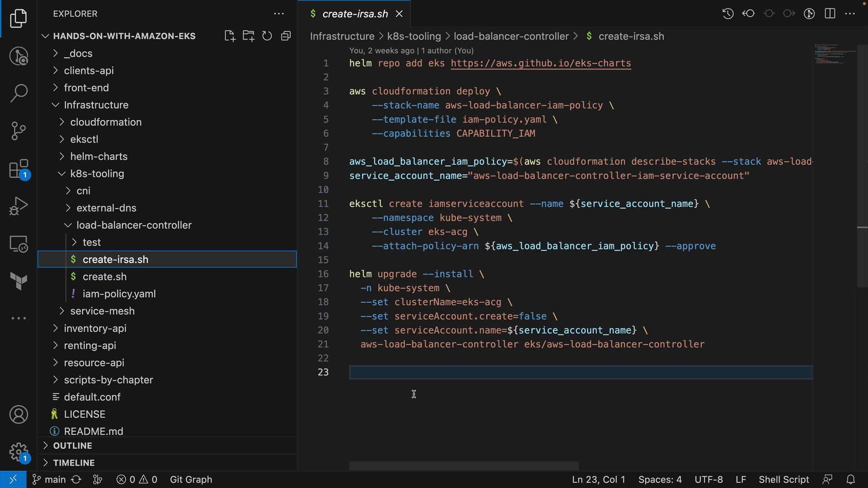Select the create-irsa.sh editor tab
868x488 pixels.
pos(355,14)
